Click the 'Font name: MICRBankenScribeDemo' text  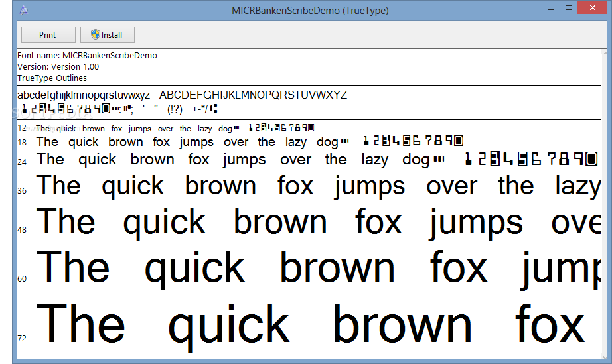pyautogui.click(x=87, y=55)
